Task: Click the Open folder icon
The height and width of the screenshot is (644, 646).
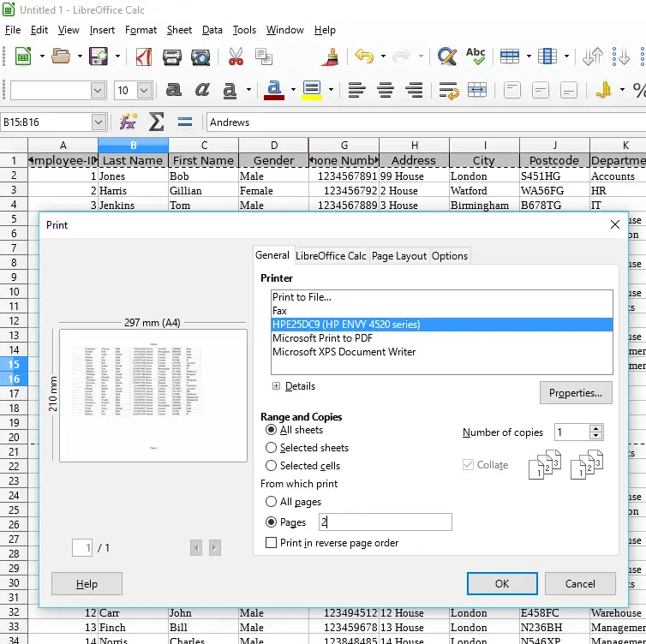Action: [x=61, y=56]
